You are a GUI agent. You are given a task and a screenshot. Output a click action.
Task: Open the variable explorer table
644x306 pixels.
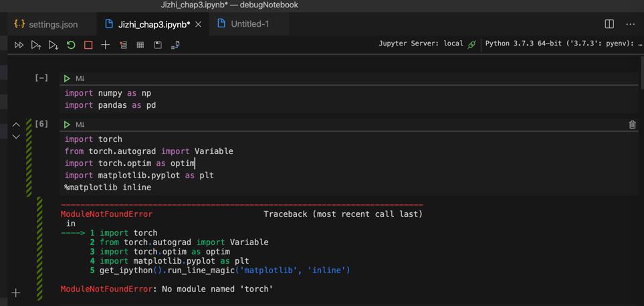click(140, 46)
